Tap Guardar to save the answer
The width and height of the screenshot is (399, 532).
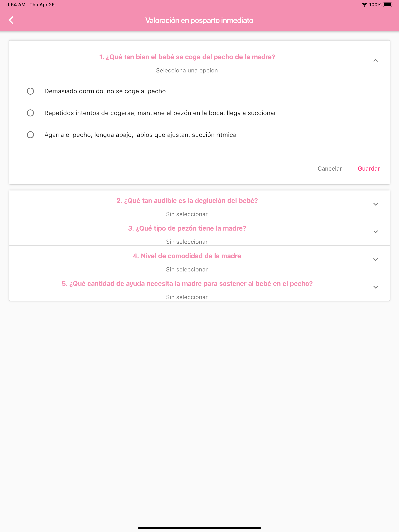click(369, 169)
